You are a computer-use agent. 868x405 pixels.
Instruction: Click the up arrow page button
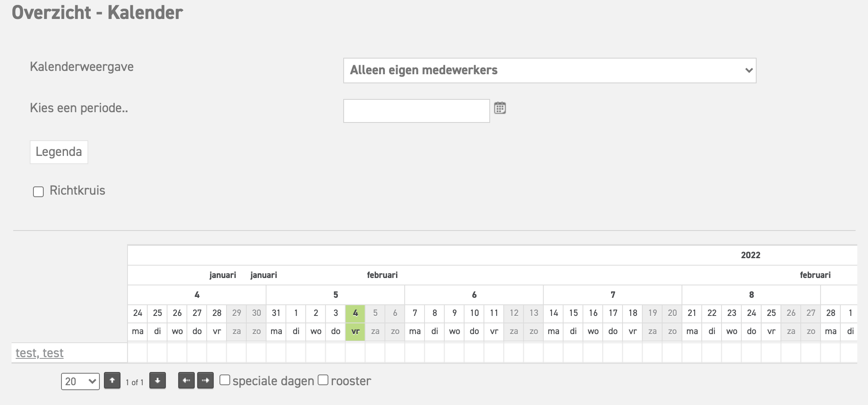tap(112, 381)
